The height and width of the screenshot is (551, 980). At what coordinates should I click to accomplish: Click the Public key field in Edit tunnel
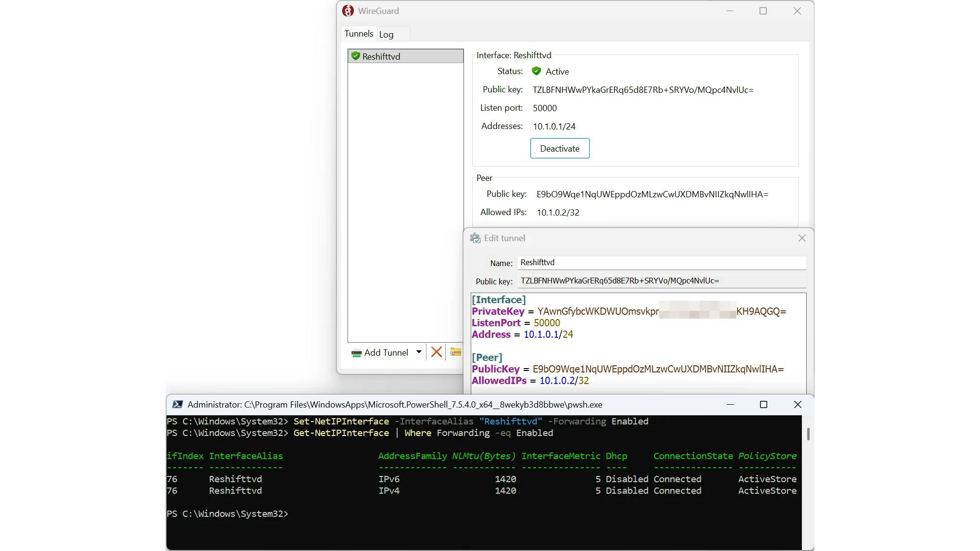pyautogui.click(x=661, y=281)
